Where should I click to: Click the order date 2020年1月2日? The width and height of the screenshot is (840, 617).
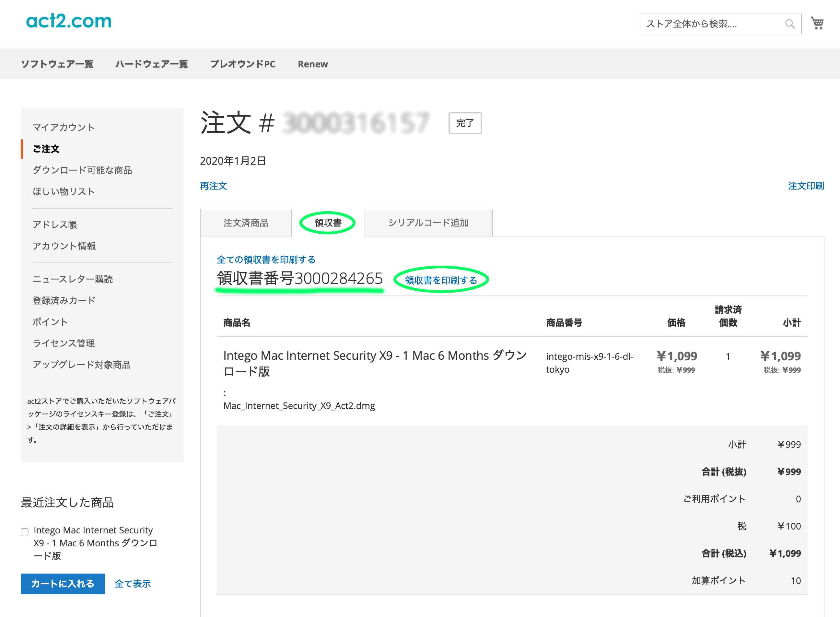pyautogui.click(x=233, y=161)
